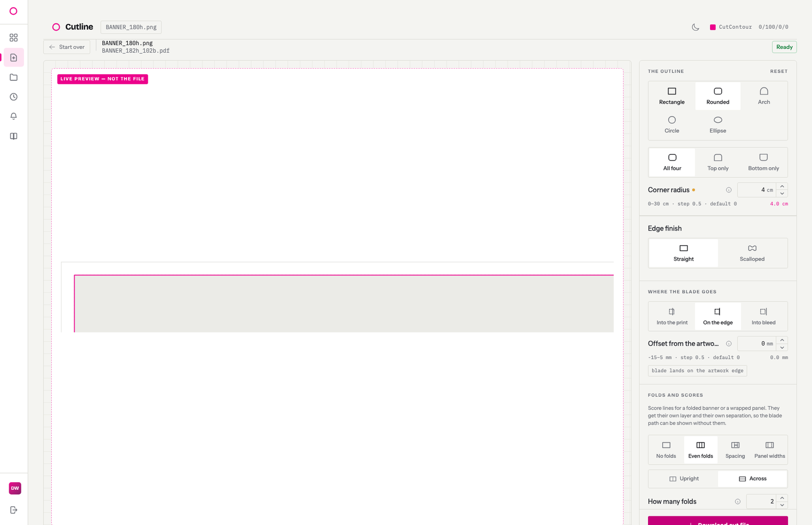Select the Rectangle outline shape
The width and height of the screenshot is (812, 525).
pos(672,96)
